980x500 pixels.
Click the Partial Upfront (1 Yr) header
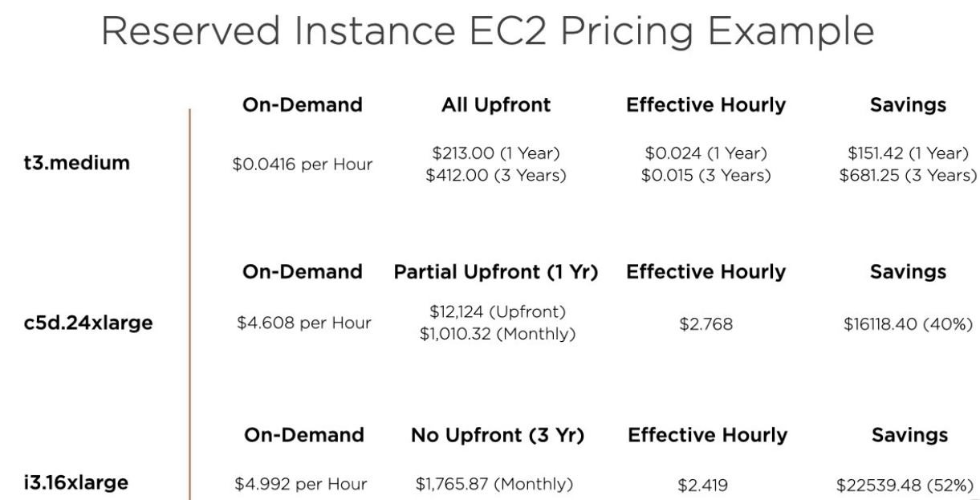[495, 273]
